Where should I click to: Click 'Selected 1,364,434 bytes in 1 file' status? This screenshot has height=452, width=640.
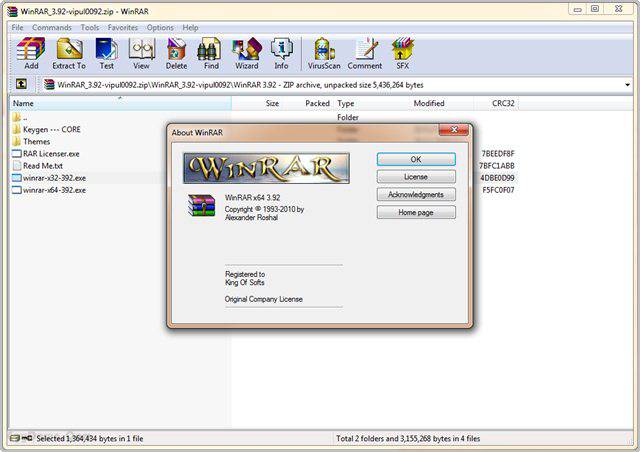(90, 439)
